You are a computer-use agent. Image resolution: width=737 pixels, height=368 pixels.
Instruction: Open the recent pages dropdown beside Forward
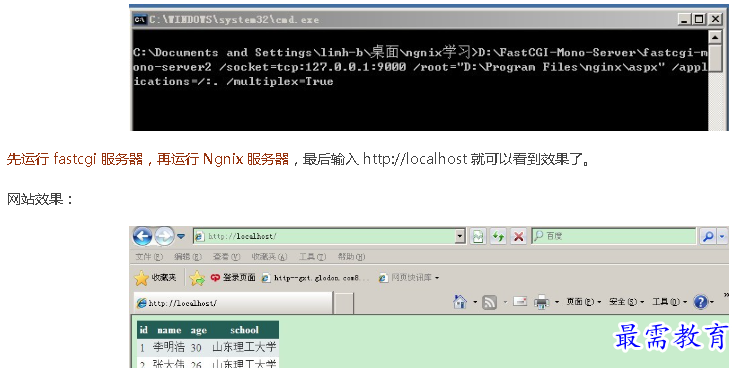(181, 236)
